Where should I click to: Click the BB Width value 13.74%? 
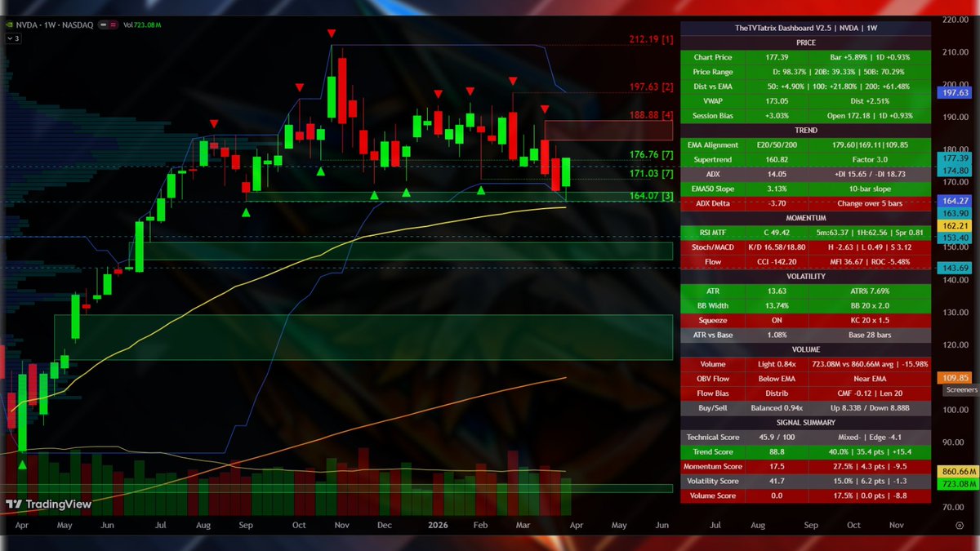(x=777, y=305)
